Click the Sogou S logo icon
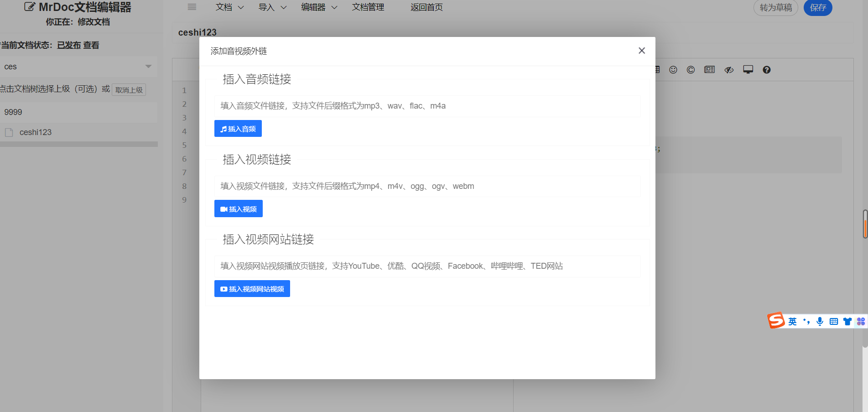 click(x=776, y=321)
